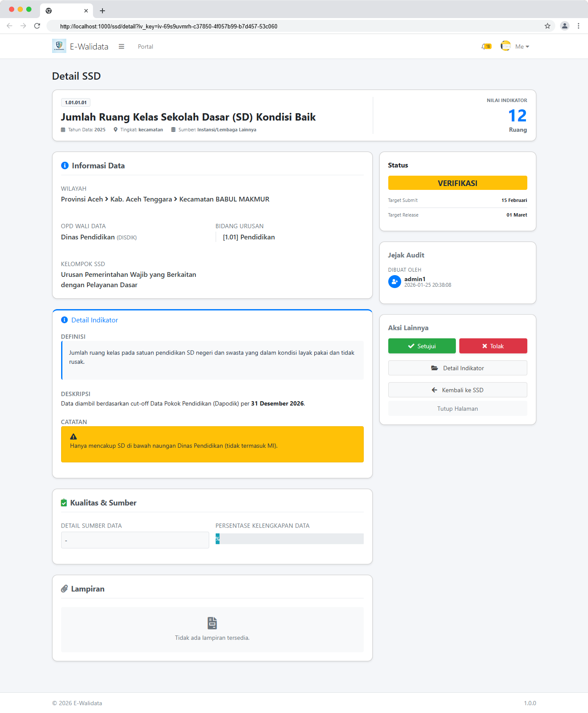Open the browser profile icon
The height and width of the screenshot is (713, 588).
click(x=564, y=26)
